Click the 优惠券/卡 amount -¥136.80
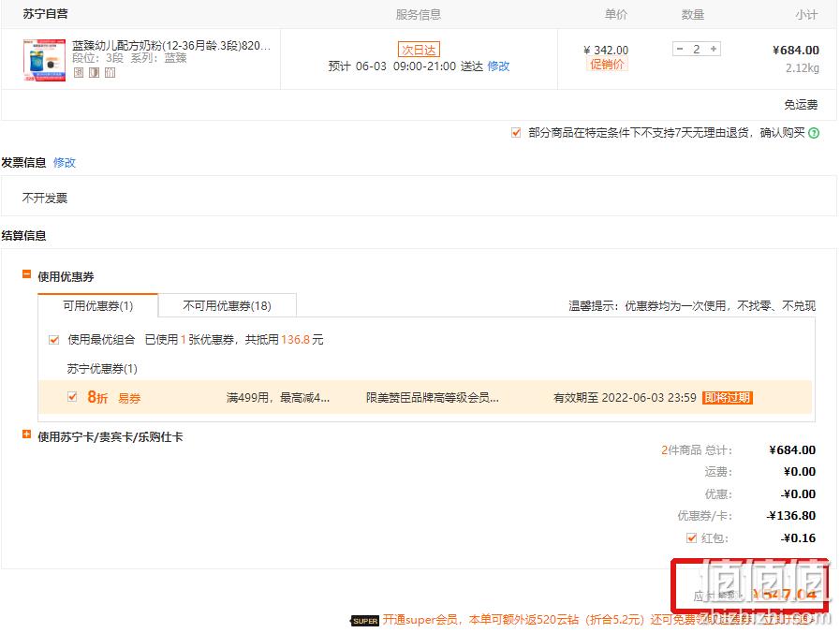Screen dimensions: 840x633 coord(790,516)
